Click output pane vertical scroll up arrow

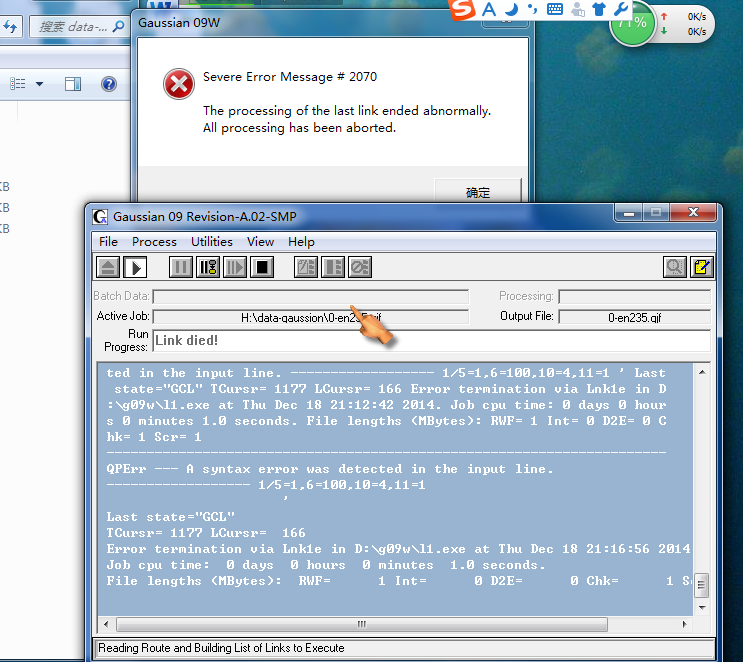coord(702,372)
